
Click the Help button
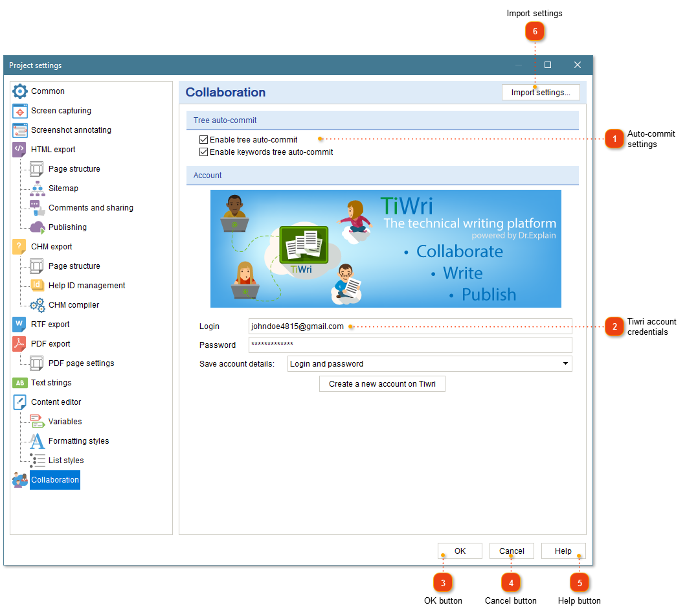coord(563,551)
